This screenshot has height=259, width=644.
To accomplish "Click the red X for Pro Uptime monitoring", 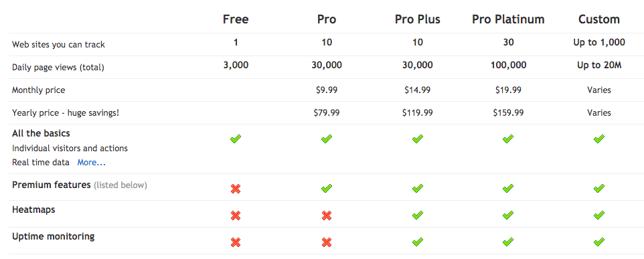I will coord(327,242).
